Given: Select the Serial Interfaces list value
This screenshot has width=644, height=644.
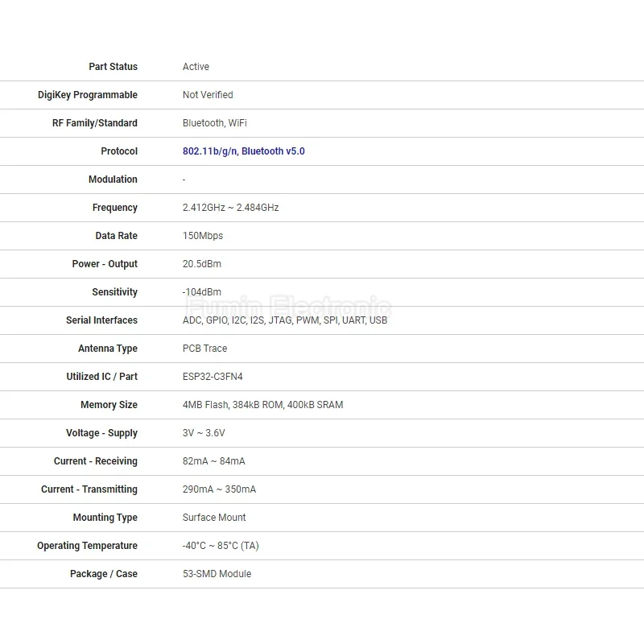Looking at the screenshot, I should (x=285, y=320).
